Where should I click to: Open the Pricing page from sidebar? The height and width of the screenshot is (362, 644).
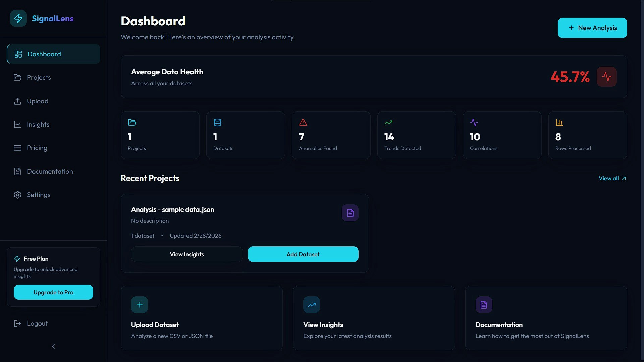pyautogui.click(x=37, y=148)
